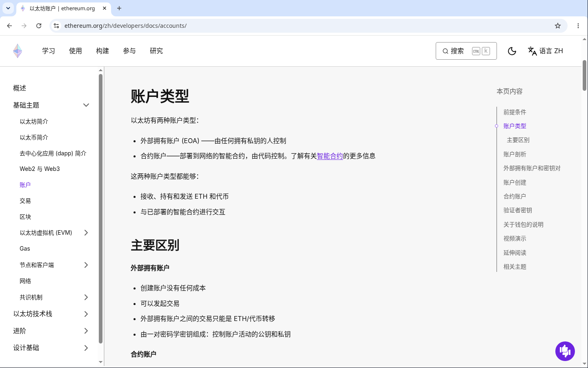This screenshot has height=368, width=588.
Task: Toggle dark mode moon icon
Action: pos(512,51)
